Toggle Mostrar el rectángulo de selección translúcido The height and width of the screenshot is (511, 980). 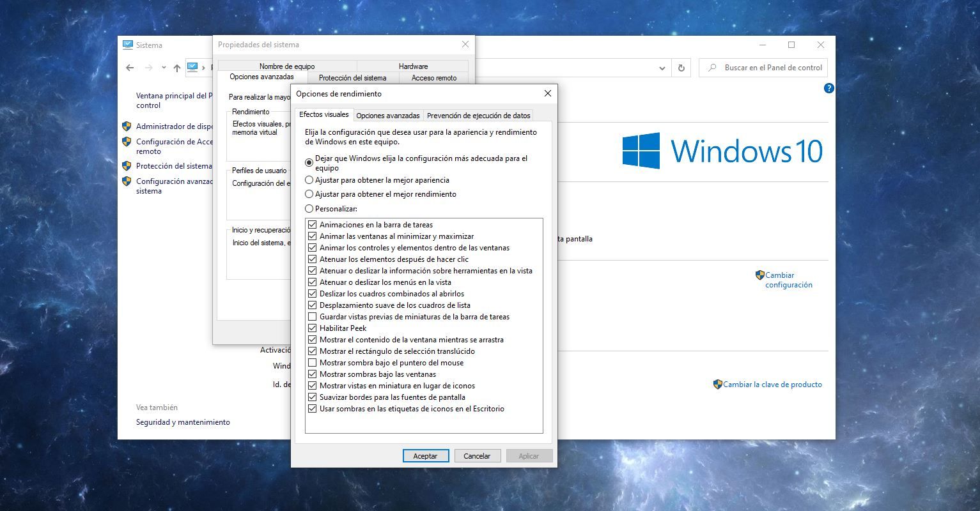pos(313,351)
